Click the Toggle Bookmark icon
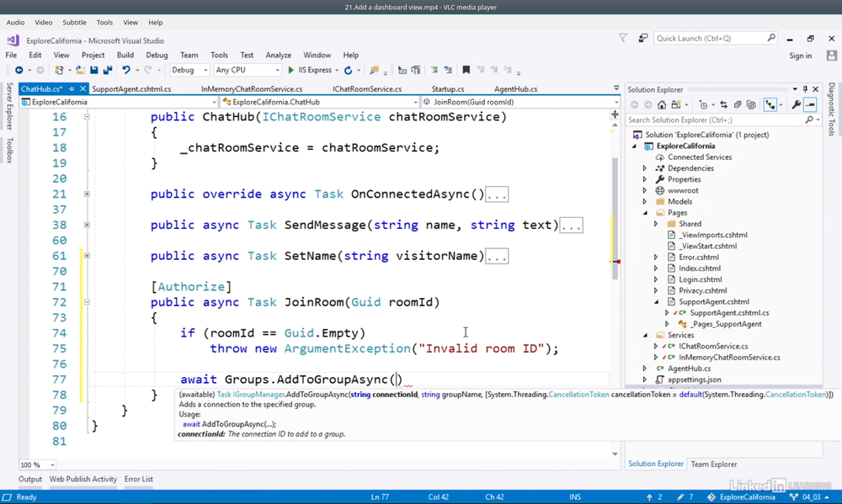This screenshot has height=504, width=842. coord(466,70)
